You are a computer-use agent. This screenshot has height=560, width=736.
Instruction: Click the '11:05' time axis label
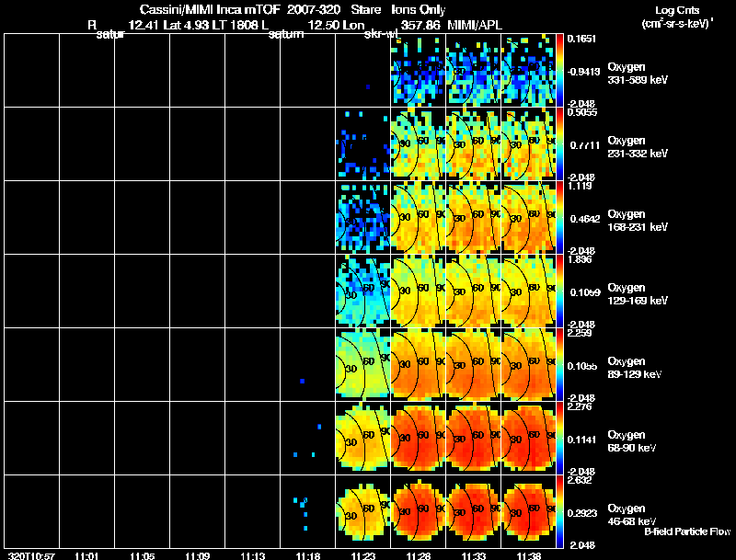click(142, 555)
